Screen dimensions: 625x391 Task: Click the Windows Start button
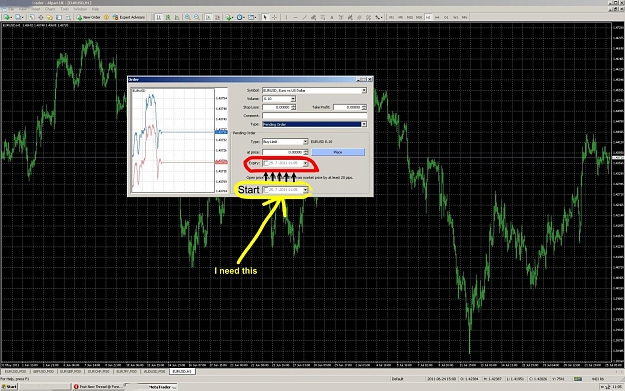click(x=9, y=387)
